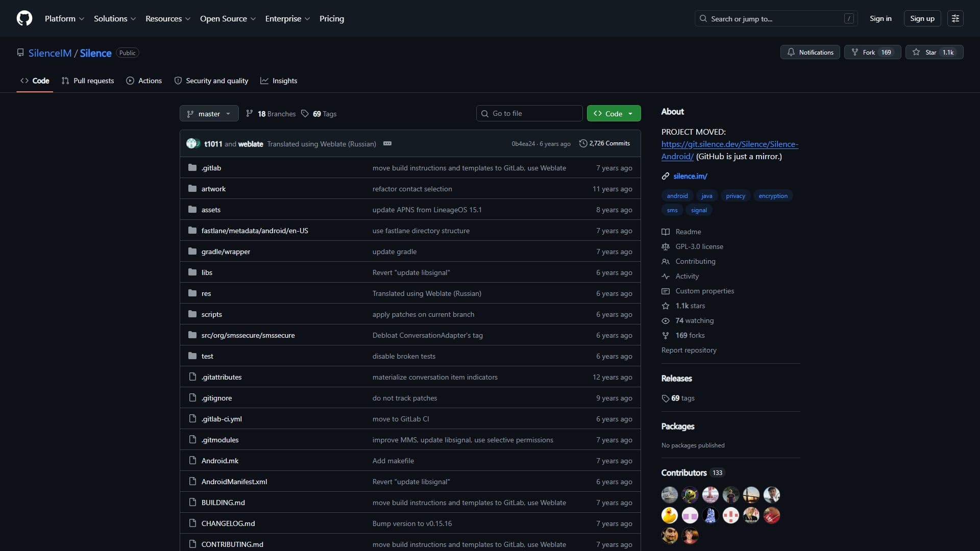The height and width of the screenshot is (551, 980).
Task: Click the Sign up button
Action: point(922,18)
